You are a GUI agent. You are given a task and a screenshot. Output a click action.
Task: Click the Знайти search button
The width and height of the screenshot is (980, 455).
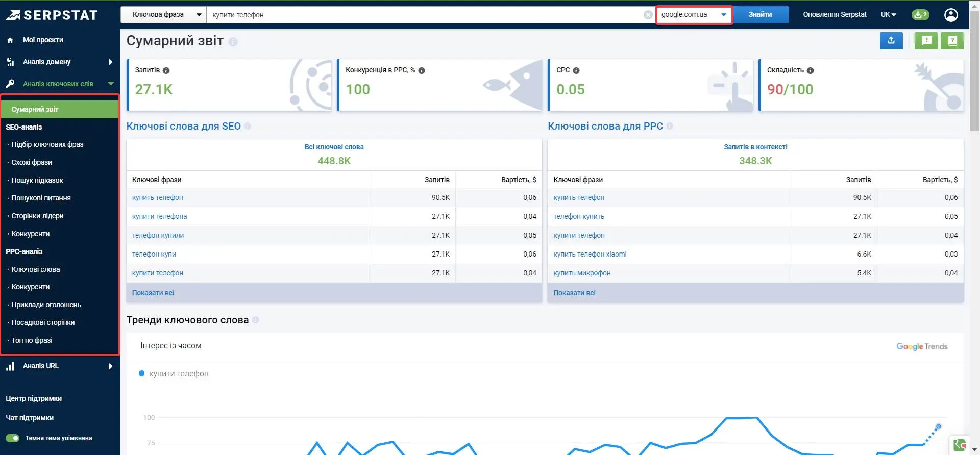[760, 15]
